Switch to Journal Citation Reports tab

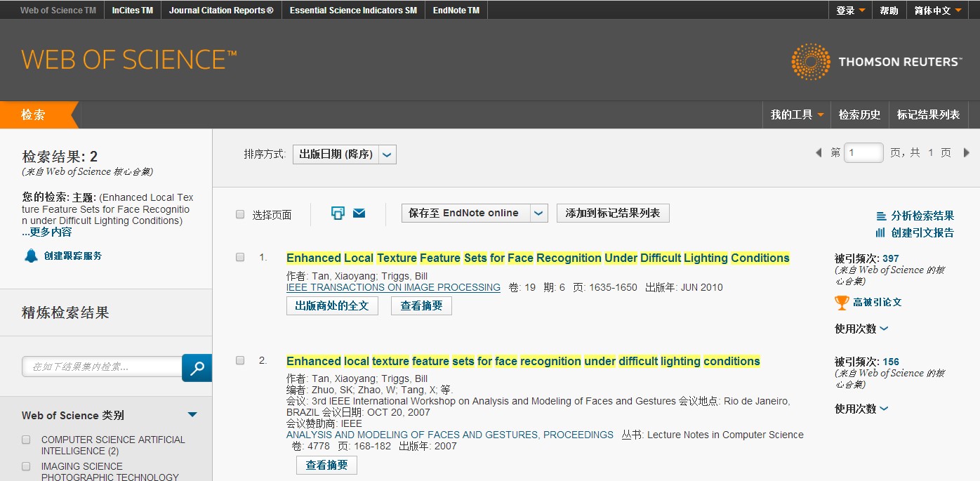[x=221, y=11]
